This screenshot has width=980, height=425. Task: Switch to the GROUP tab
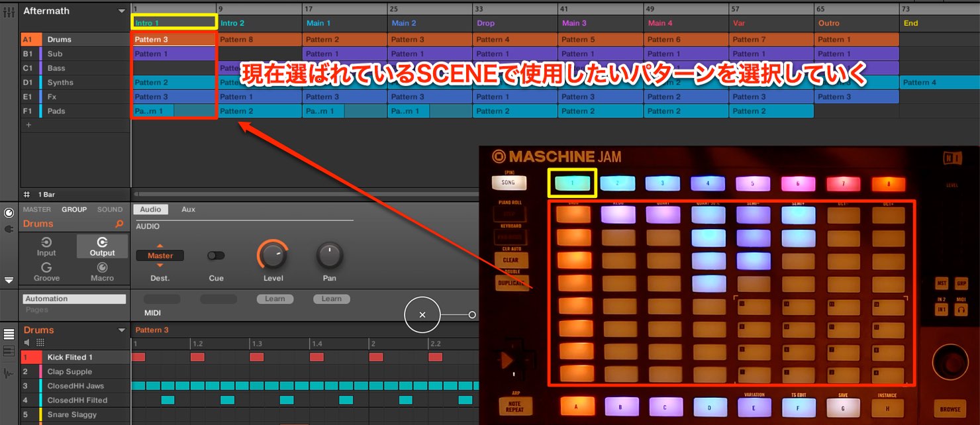click(74, 209)
